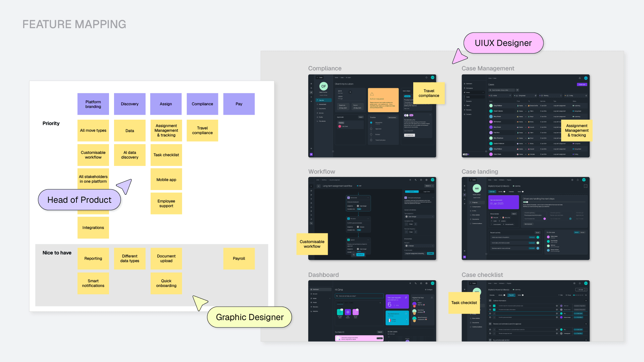Select the Travel compliance note under Compliance column
The height and width of the screenshot is (362, 644).
click(x=202, y=130)
